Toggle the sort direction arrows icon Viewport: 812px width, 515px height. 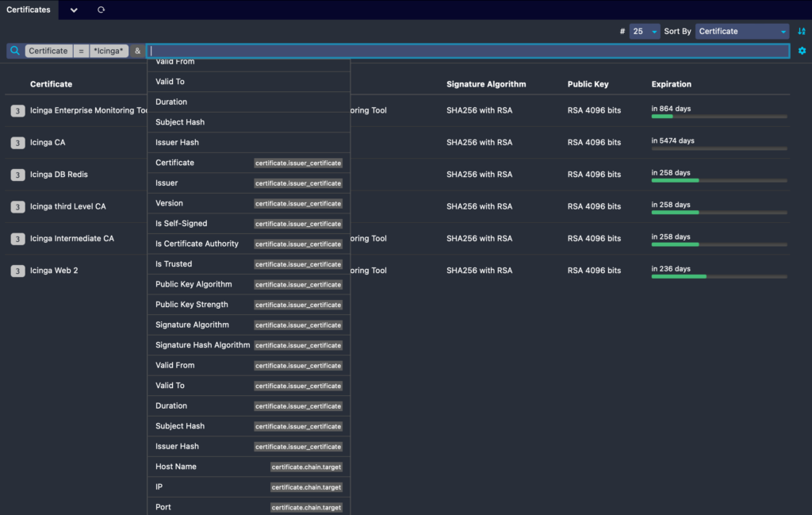pyautogui.click(x=801, y=30)
